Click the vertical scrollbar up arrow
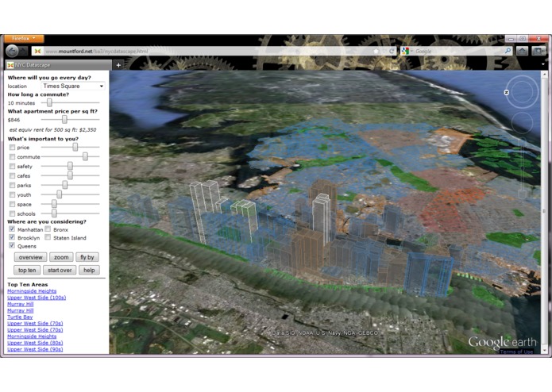 pos(545,75)
